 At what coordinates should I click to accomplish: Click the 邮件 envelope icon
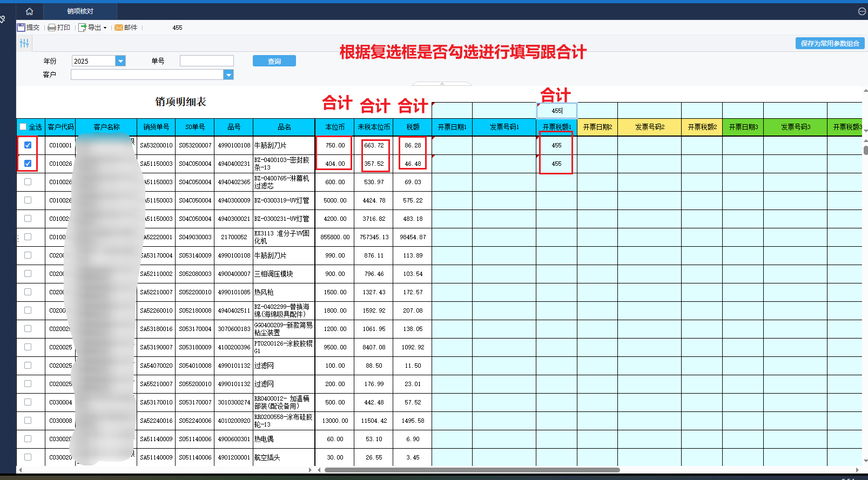[x=119, y=28]
